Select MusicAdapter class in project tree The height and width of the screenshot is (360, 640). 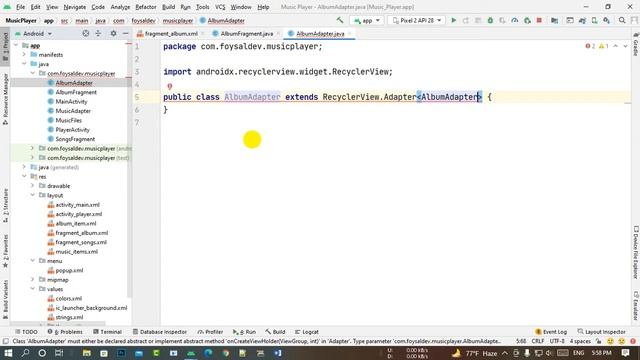73,111
